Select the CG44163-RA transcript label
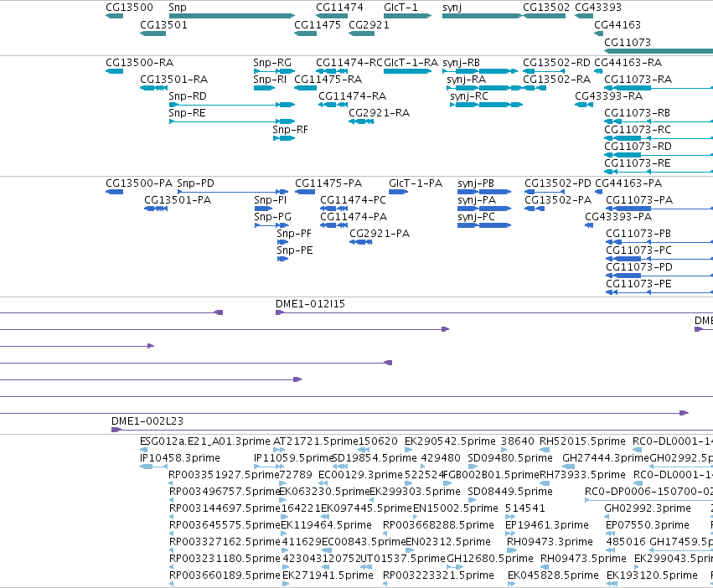The image size is (713, 588). point(628,63)
